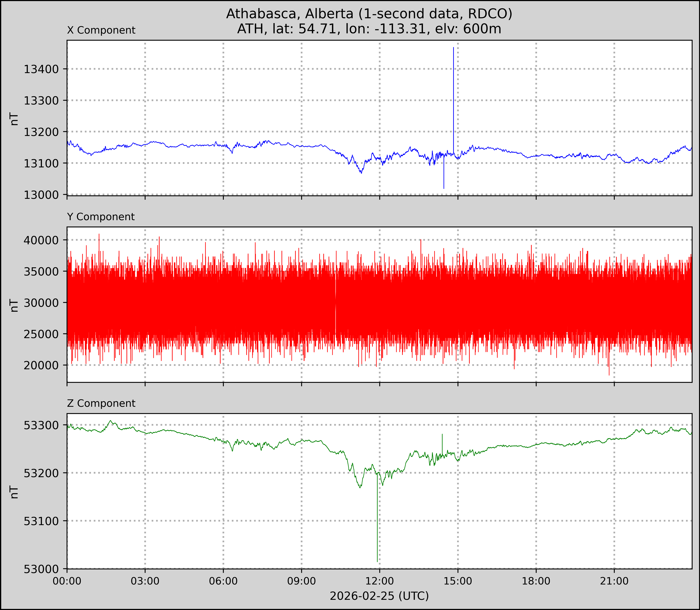
Task: Click the 13400 y-axis label on X plot
Action: tap(41, 69)
